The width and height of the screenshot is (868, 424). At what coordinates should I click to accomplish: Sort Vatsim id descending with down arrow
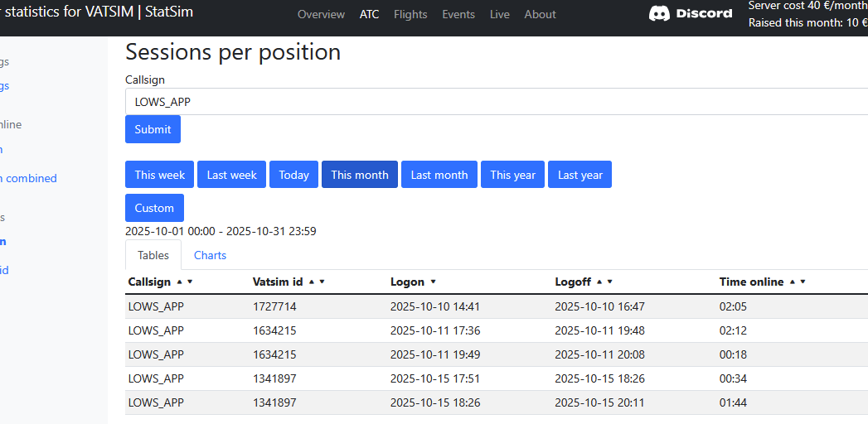[322, 282]
